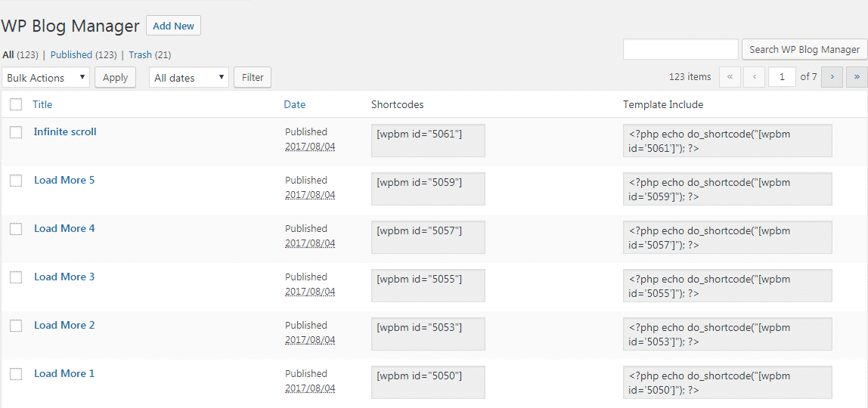Open the Load More 3 entry
Image resolution: width=868 pixels, height=408 pixels.
(64, 277)
